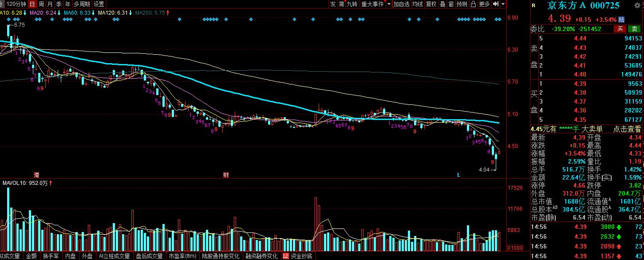Viewport: 644px width, 260px height.
Task: Switch to 季 quarterly period tab
Action: tap(59, 4)
